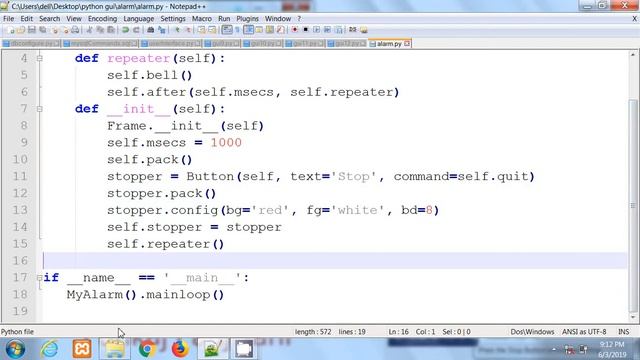This screenshot has height=360, width=640.
Task: Click the Paste toolbar icon
Action: 110,30
